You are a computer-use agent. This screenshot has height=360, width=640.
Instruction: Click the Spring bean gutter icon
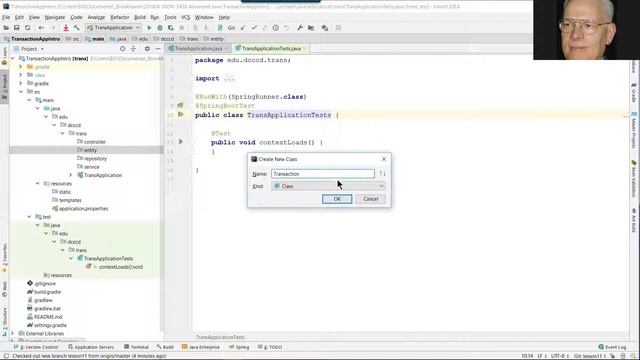click(180, 105)
